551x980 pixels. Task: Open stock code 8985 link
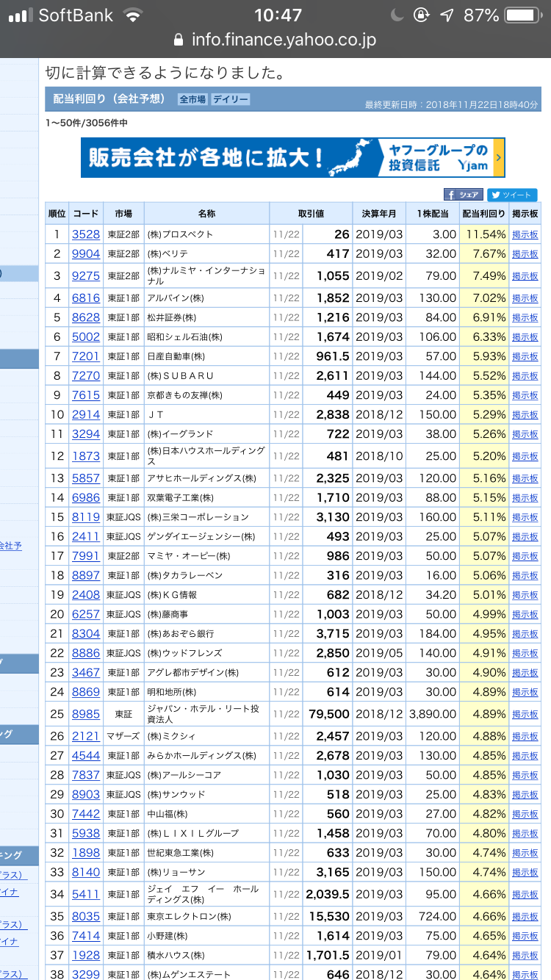[86, 714]
